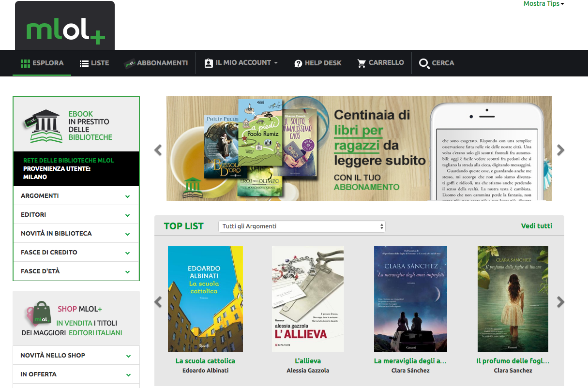Open La scuola cattolica book cover
588x388 pixels.
[205, 299]
